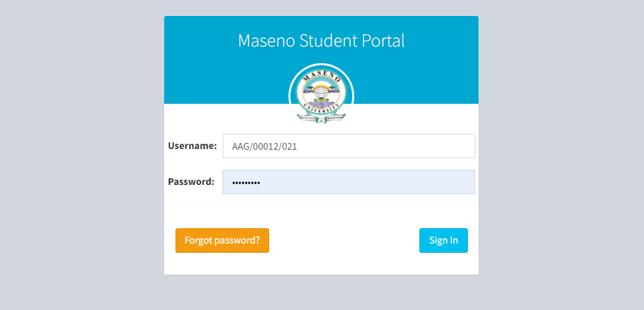Viewport: 644px width, 310px height.
Task: Click the UNIVERSITY lettering on the crest
Action: pos(321,109)
